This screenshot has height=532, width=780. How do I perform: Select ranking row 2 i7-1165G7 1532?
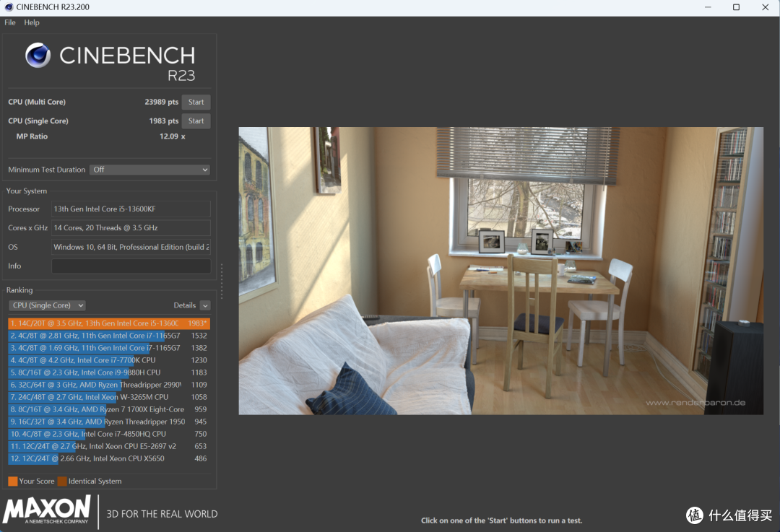coord(109,336)
